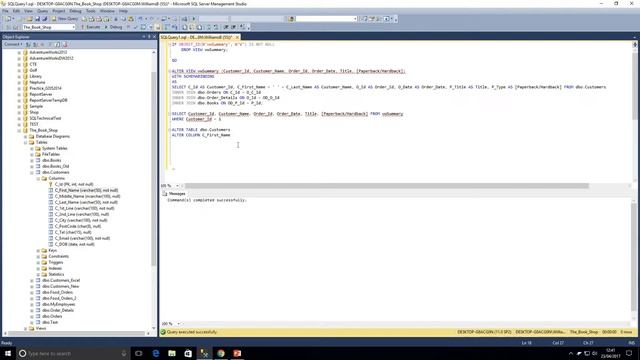Expand the Views folder node

(25, 328)
